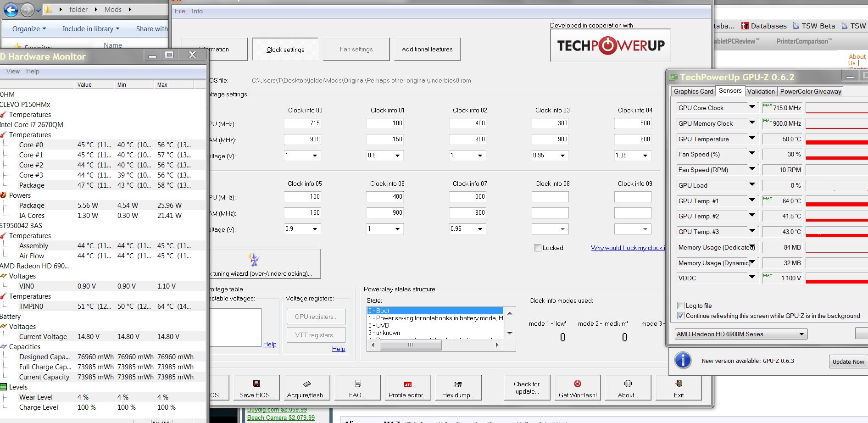Viewport: 868px width, 423px height.
Task: Uncheck Continue refreshing in background checkbox
Action: tap(681, 316)
